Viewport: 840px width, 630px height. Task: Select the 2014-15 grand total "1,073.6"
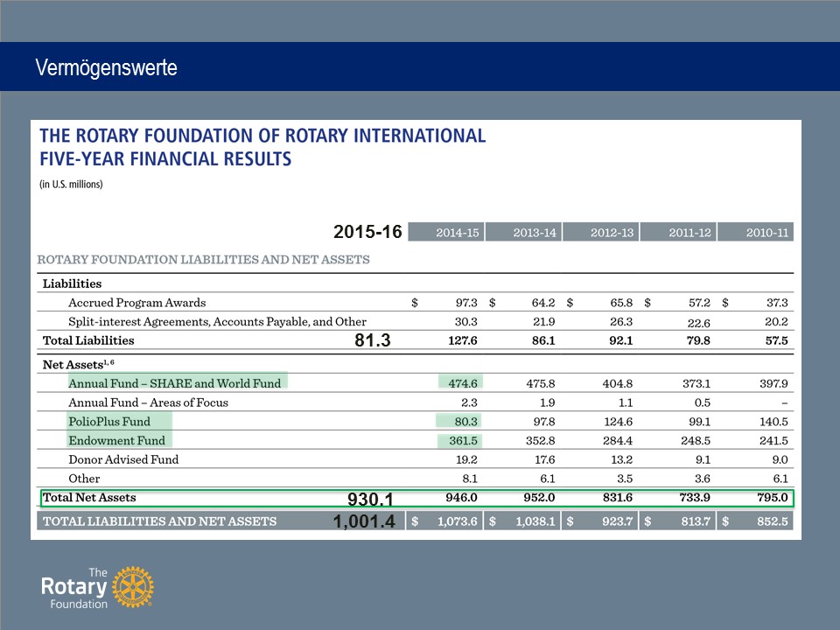(x=457, y=521)
